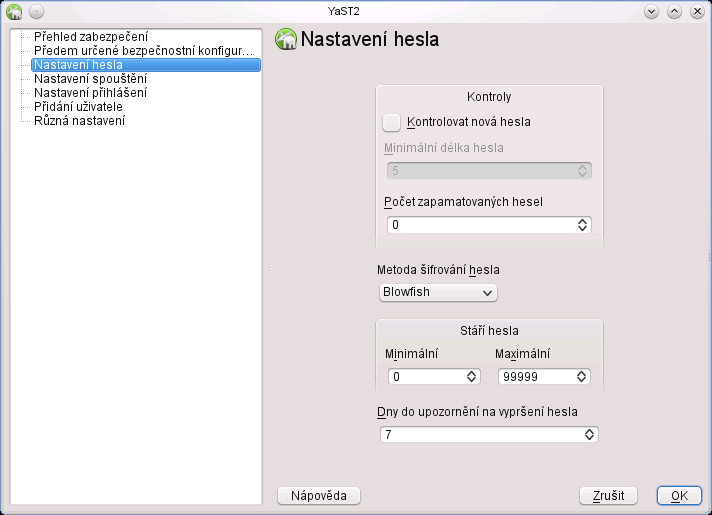Click the Dny do upozornění spinbox arrows

pyautogui.click(x=589, y=435)
